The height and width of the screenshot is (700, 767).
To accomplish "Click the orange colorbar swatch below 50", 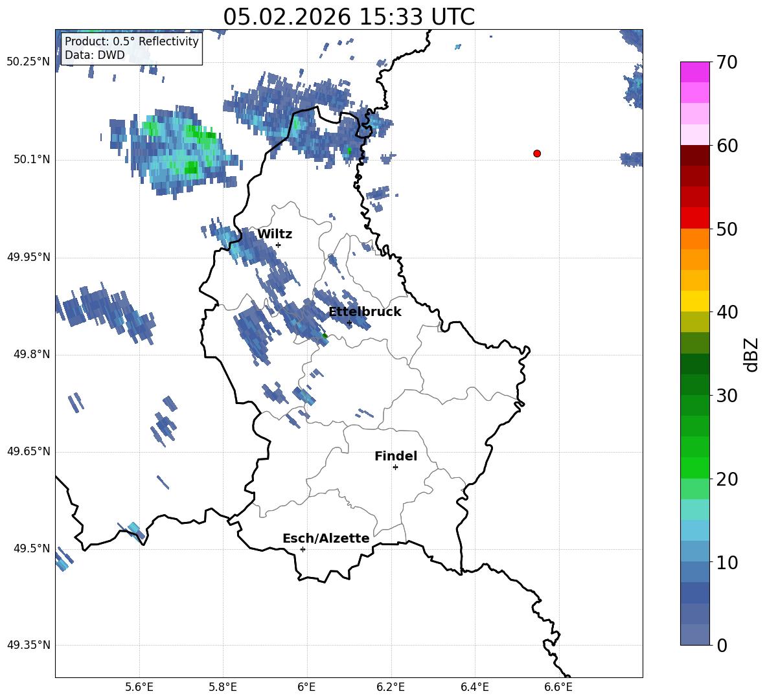I will tap(694, 238).
